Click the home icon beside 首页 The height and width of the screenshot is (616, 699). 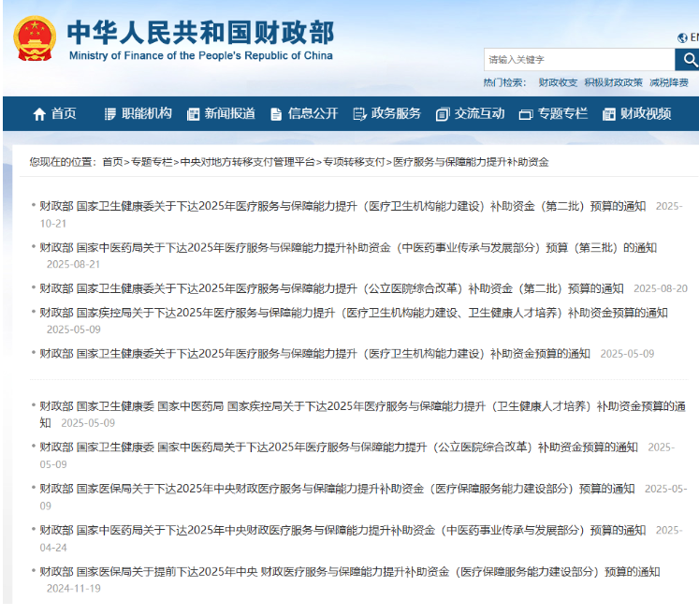click(x=38, y=114)
